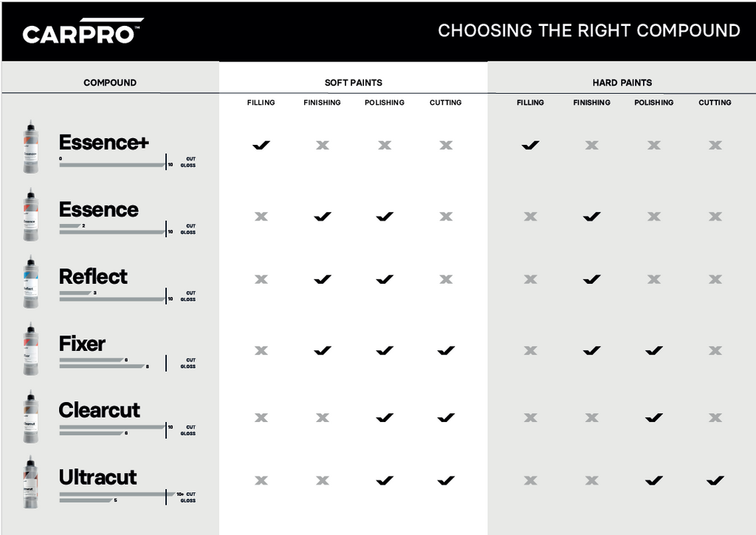Screen dimensions: 756x535
Task: Click the Essence cut gloss bar
Action: (x=127, y=228)
